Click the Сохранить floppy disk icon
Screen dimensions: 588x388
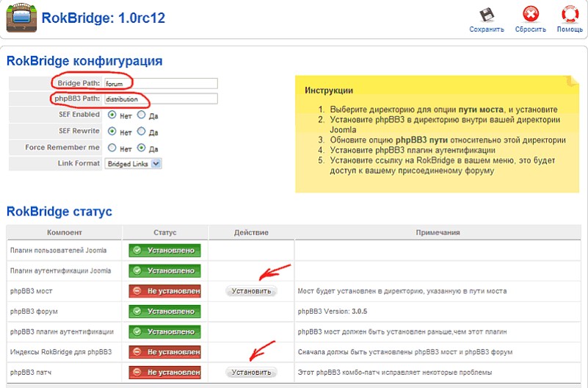click(487, 15)
